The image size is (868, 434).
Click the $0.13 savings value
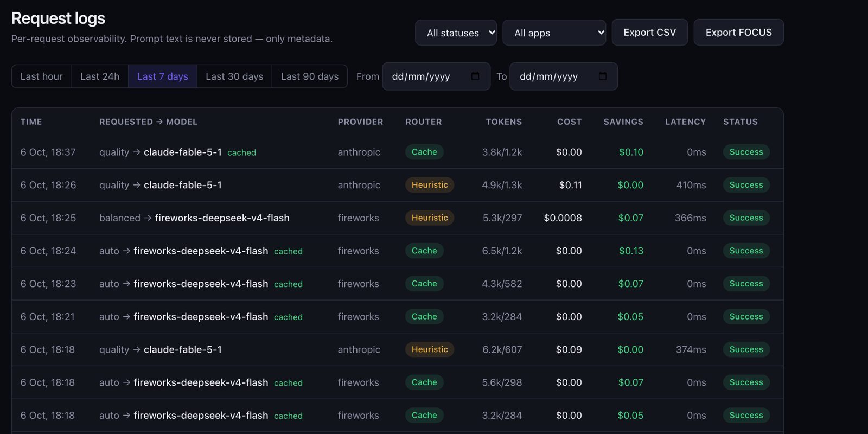coord(631,251)
